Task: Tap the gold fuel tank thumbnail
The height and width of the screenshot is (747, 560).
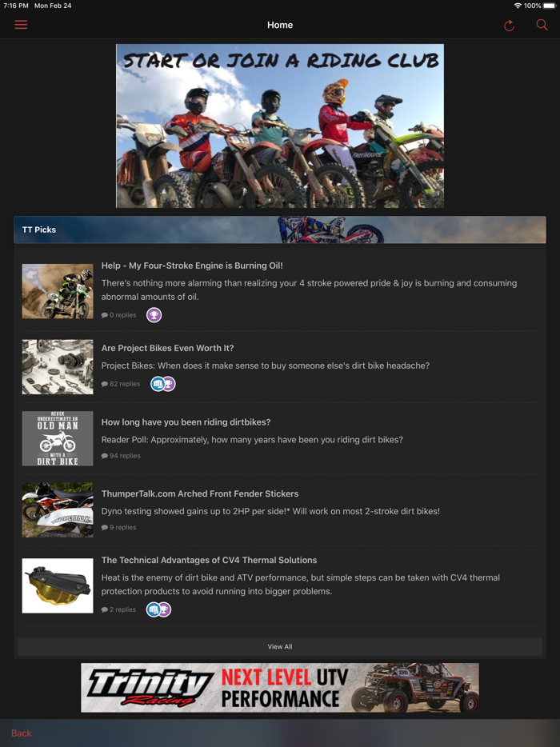Action: tap(58, 585)
